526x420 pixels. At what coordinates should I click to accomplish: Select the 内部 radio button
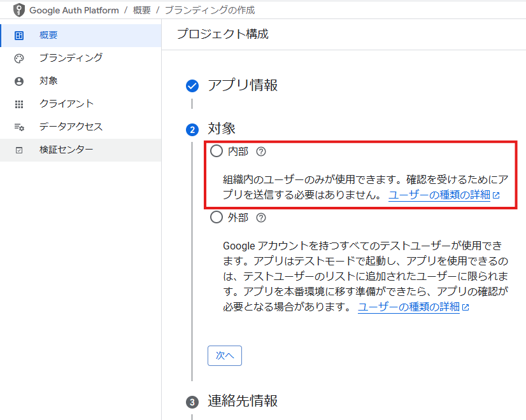[217, 151]
